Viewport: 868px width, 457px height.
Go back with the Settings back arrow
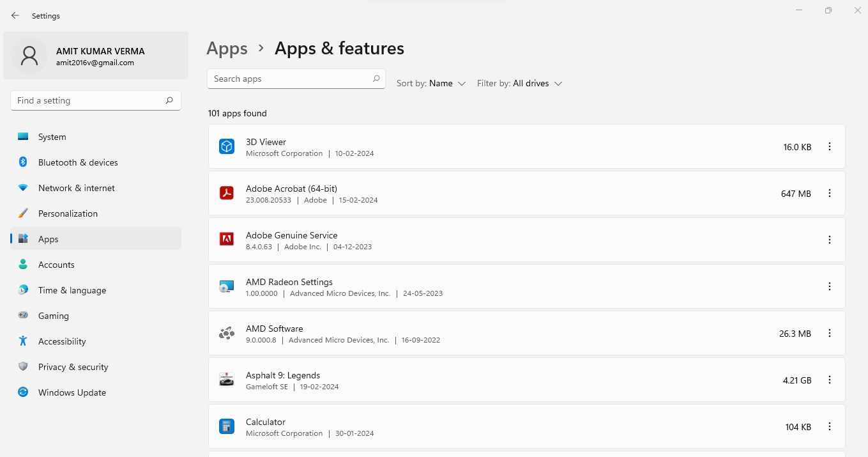(15, 15)
